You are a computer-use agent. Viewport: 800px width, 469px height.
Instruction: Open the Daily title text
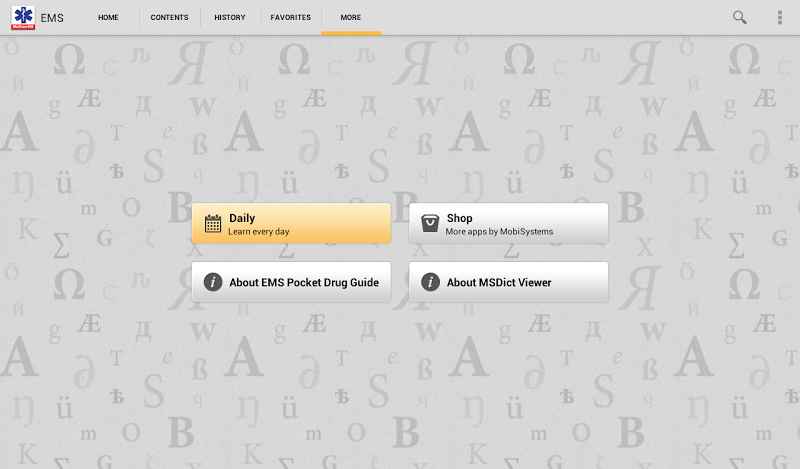point(242,217)
